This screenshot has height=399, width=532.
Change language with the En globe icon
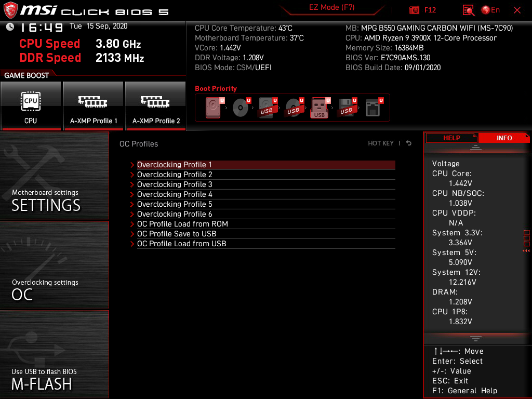490,10
